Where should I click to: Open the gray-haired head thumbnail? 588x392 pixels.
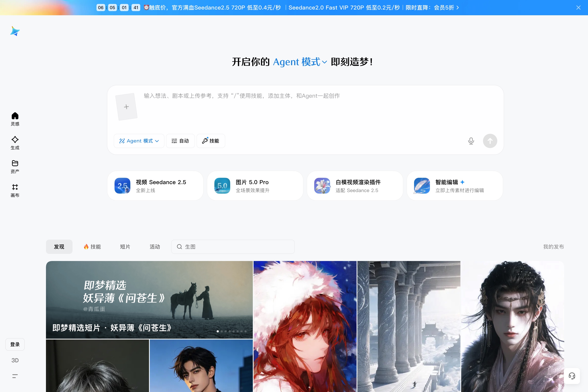tap(97, 366)
